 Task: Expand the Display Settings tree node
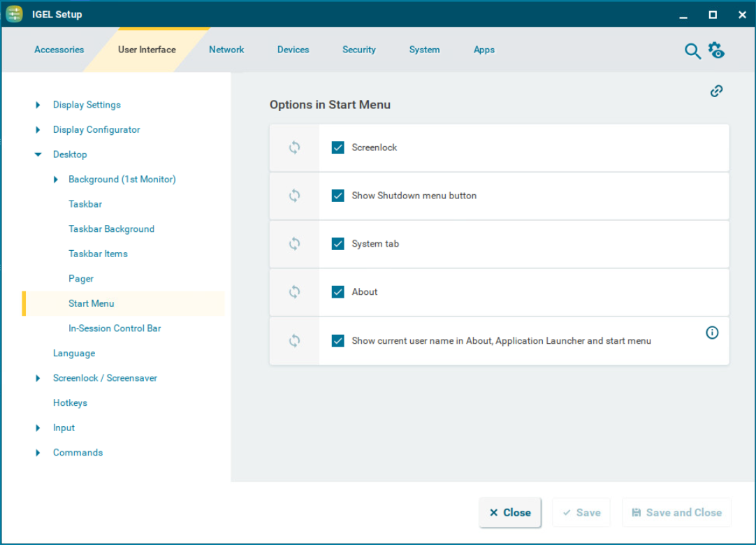38,105
